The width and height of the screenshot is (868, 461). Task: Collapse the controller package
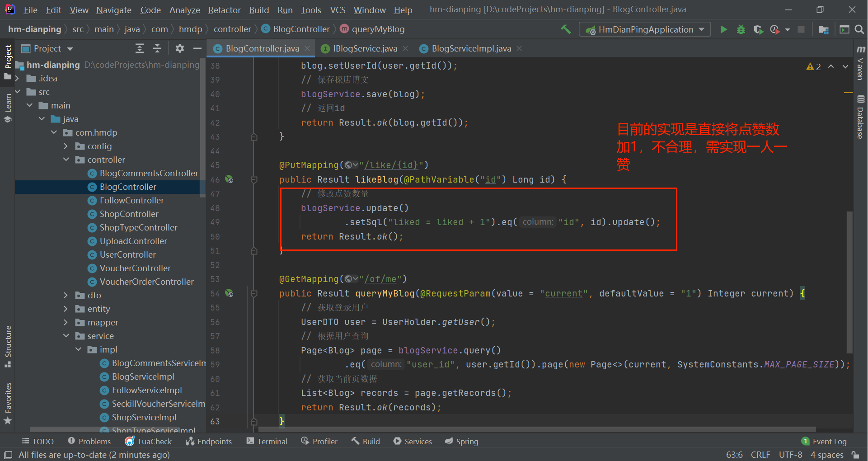pos(66,160)
